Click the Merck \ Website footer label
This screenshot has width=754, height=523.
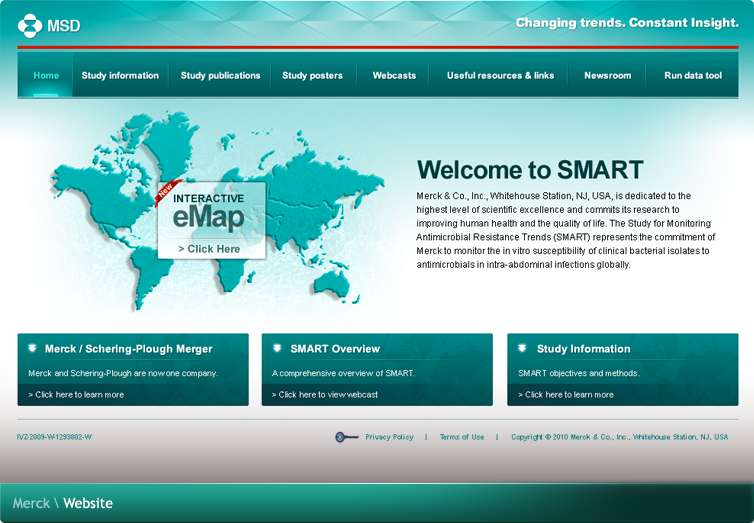pyautogui.click(x=63, y=503)
